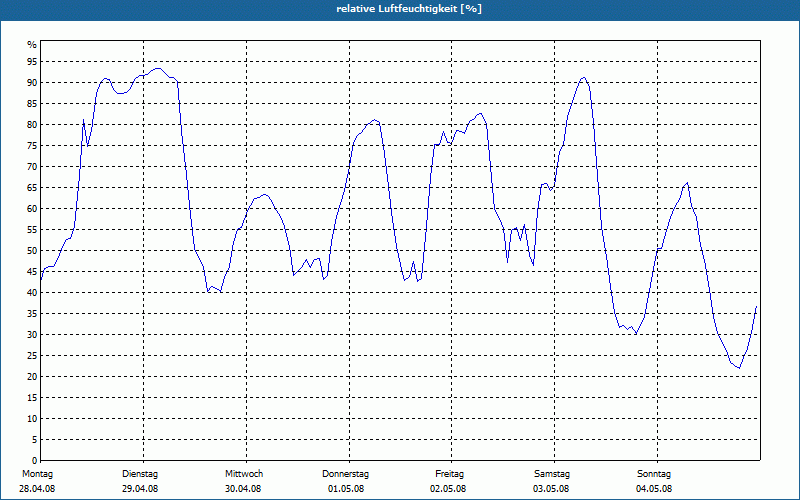Select the 45 y-axis value label
The image size is (800, 500).
point(32,272)
